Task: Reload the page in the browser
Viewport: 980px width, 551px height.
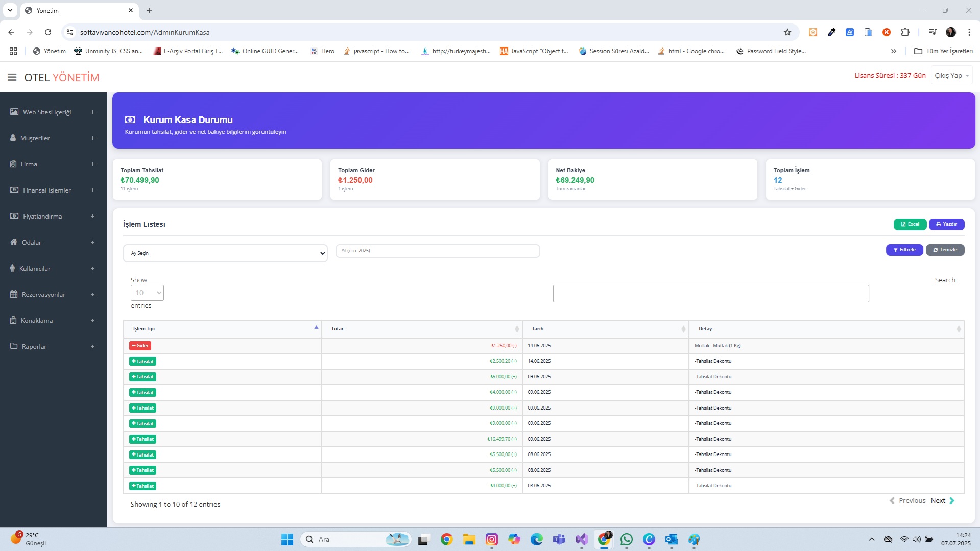Action: [x=48, y=32]
